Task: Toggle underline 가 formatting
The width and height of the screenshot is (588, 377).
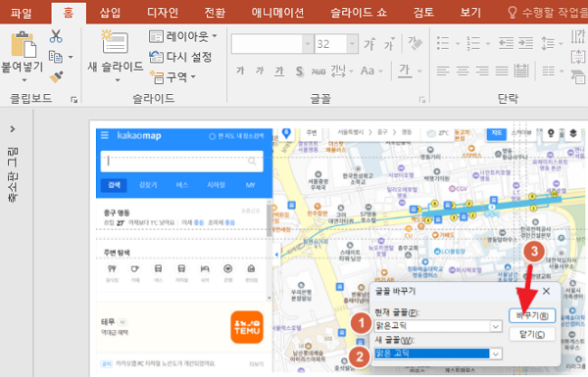Action: tap(279, 71)
